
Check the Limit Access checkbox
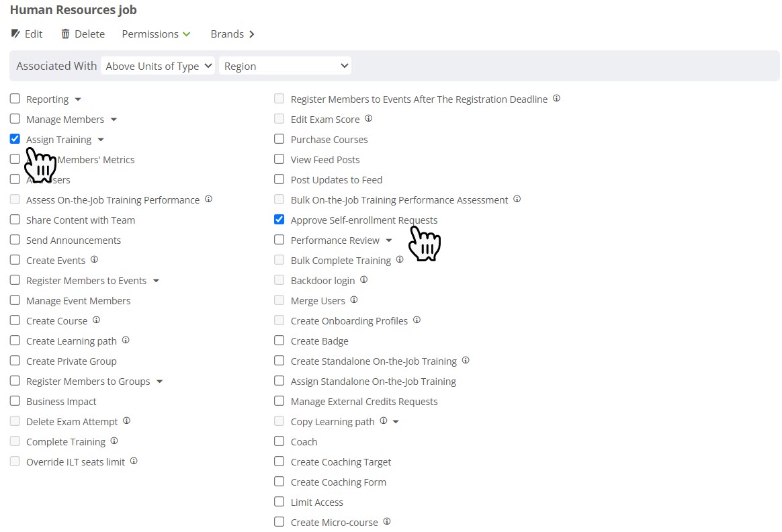[x=279, y=502]
